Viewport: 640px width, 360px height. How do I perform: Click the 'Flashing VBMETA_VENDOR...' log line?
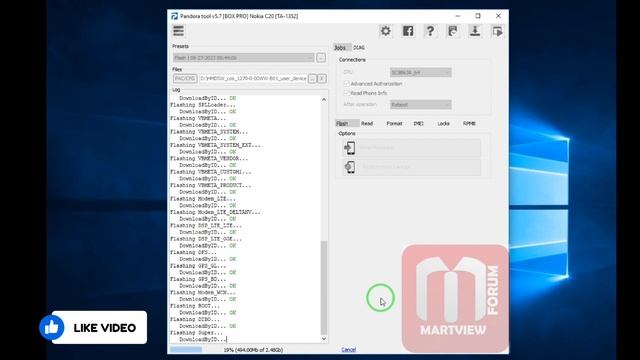(x=209, y=158)
